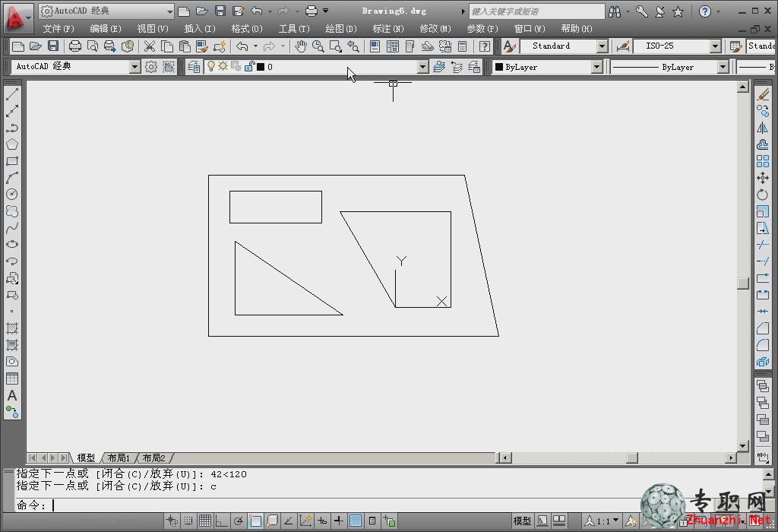
Task: Choose the Polygon tool
Action: pos(12,144)
